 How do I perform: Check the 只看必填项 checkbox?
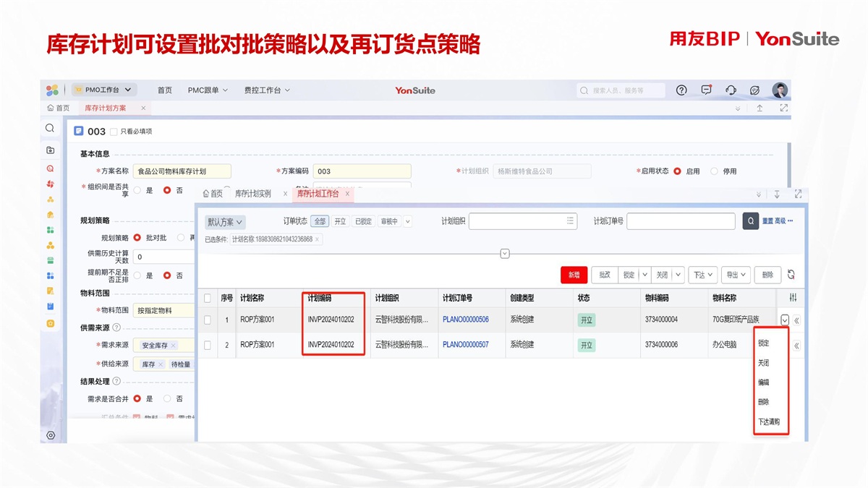point(113,132)
